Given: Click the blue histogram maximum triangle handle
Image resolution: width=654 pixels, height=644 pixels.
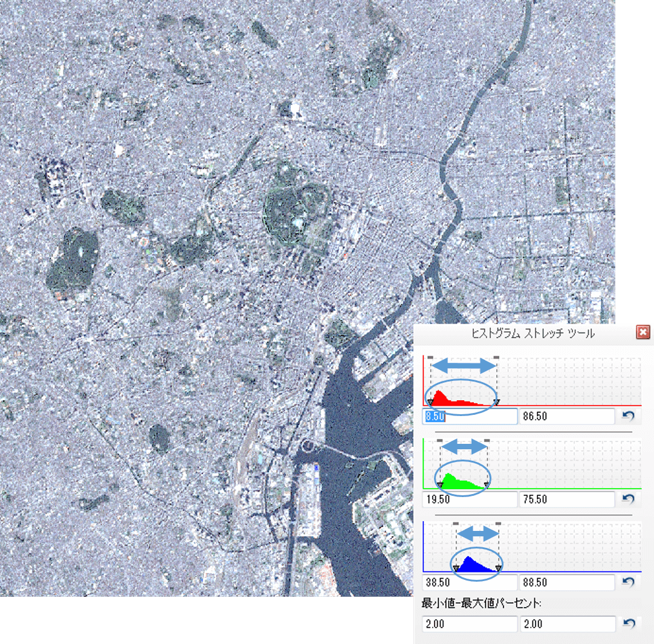Looking at the screenshot, I should tap(498, 568).
